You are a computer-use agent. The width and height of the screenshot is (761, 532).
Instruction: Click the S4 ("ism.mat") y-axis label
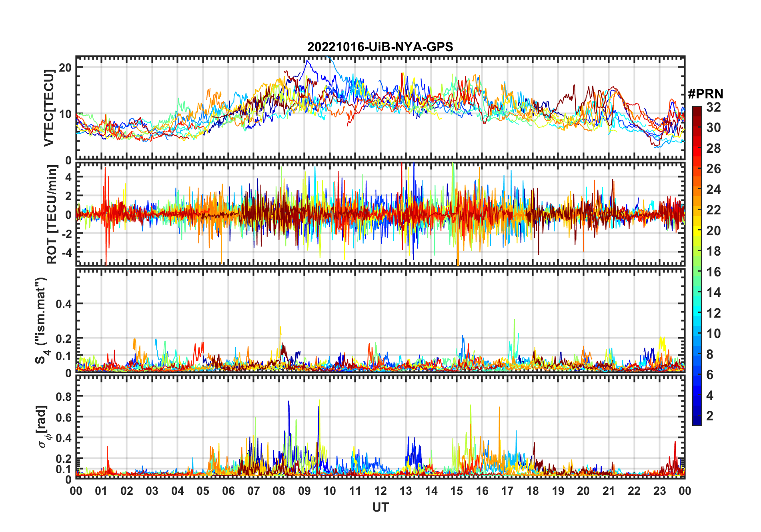click(x=41, y=321)
